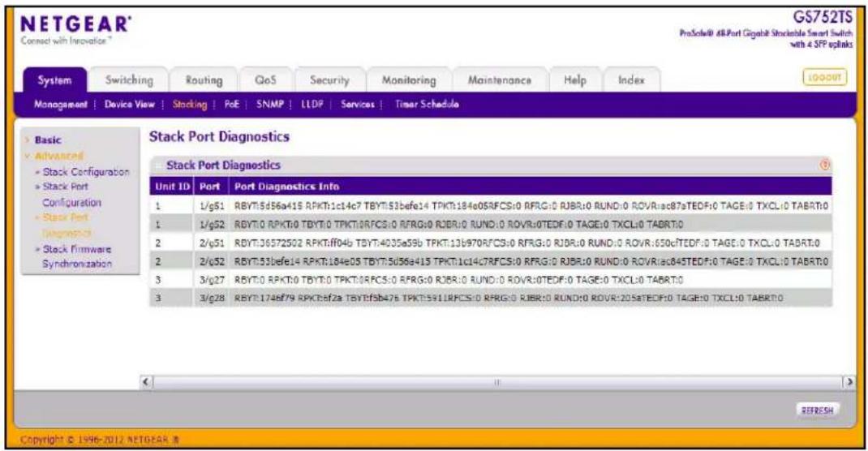Open the Timer Schedule submenu

pos(427,104)
